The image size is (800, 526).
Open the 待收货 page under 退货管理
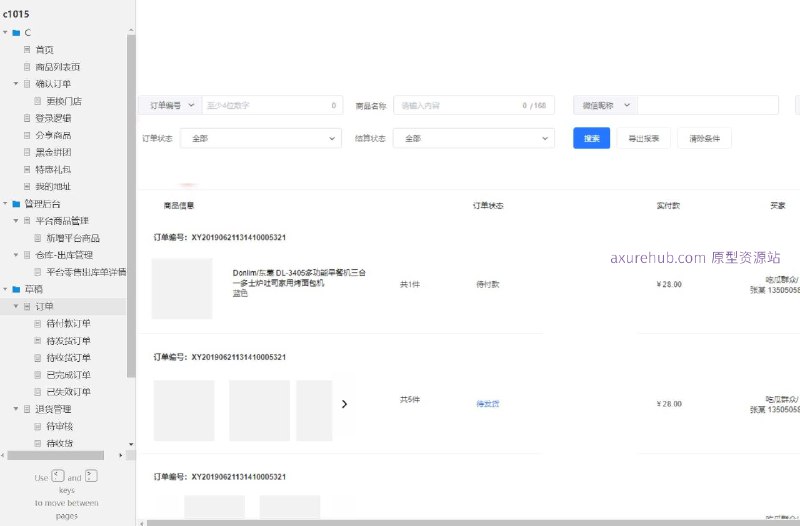[60, 443]
